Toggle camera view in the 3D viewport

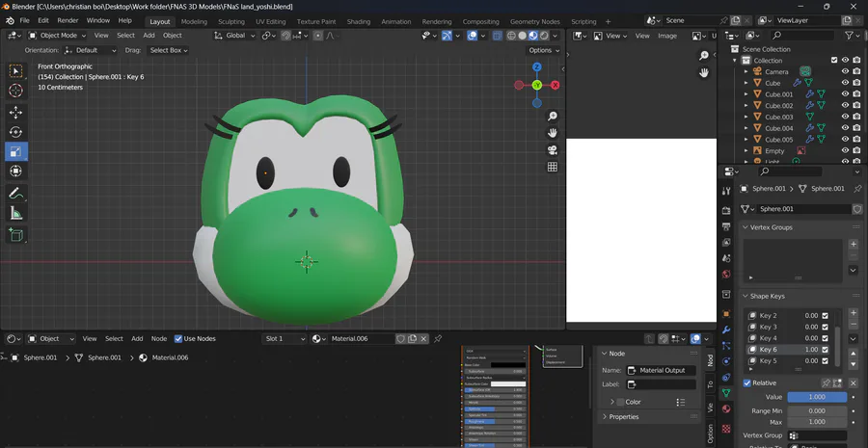[x=552, y=150]
